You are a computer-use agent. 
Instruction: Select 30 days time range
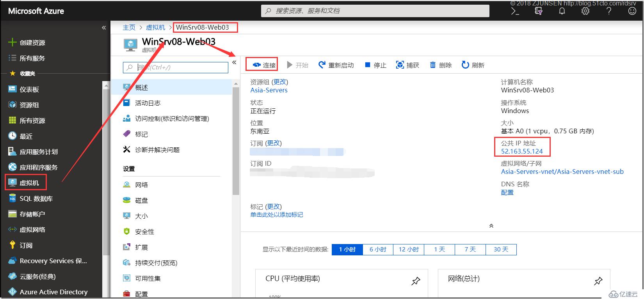point(501,249)
